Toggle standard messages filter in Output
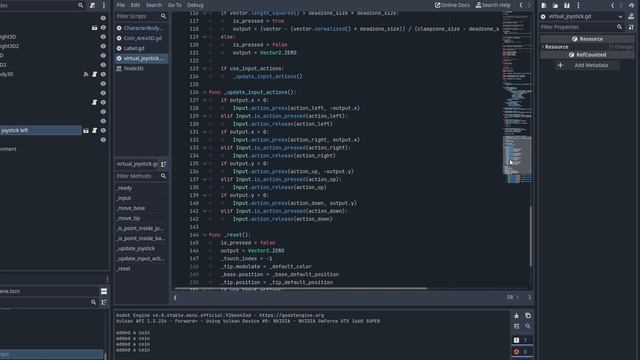Viewport: 640px width, 360px height. tap(522, 340)
